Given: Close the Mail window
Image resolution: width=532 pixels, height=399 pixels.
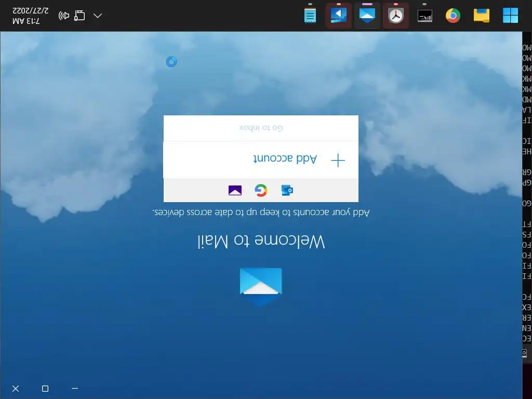Looking at the screenshot, I should pyautogui.click(x=16, y=389).
